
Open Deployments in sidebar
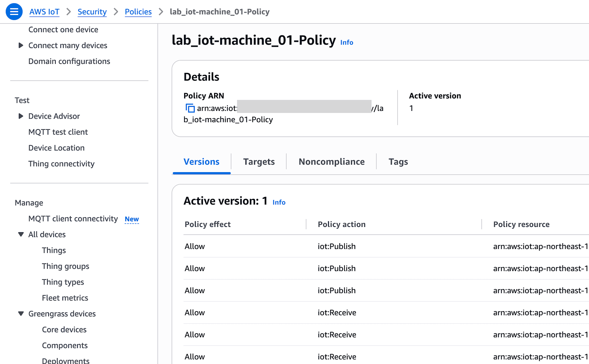(66, 360)
